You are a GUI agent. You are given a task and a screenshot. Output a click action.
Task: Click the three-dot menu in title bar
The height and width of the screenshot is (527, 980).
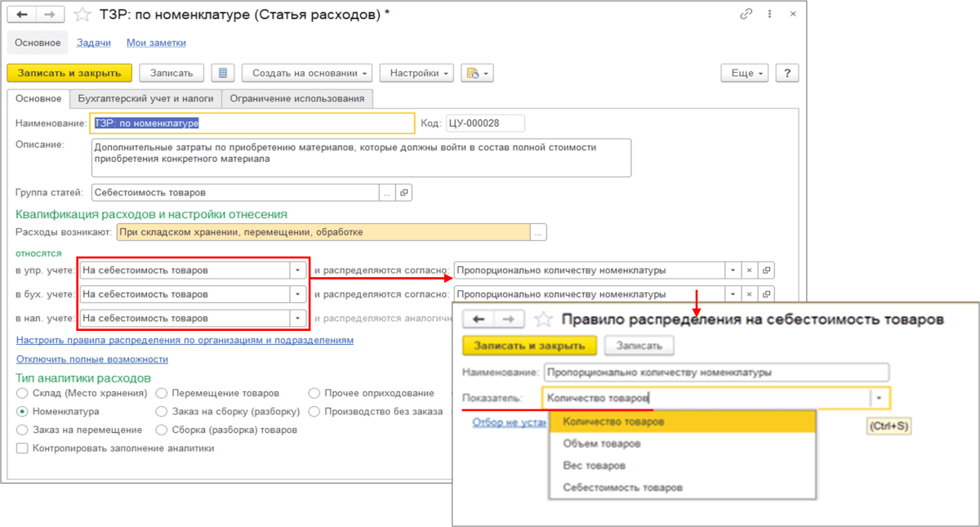769,15
